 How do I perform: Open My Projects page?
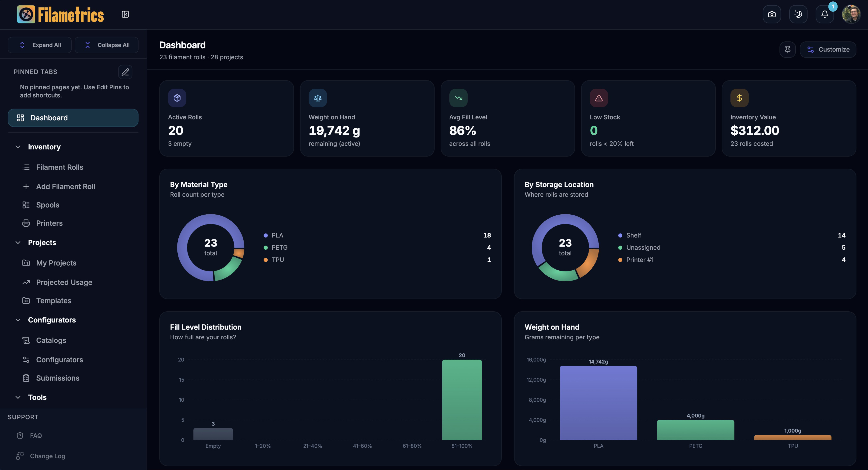click(49, 263)
